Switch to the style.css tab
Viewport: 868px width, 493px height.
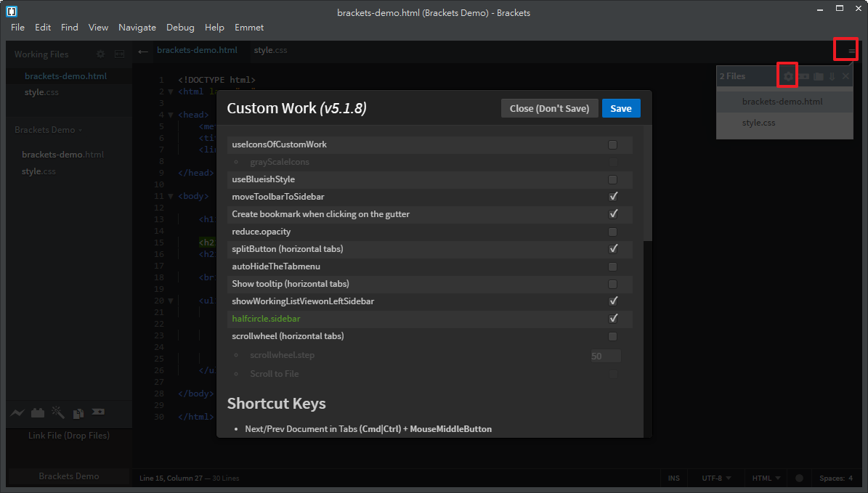[x=270, y=50]
